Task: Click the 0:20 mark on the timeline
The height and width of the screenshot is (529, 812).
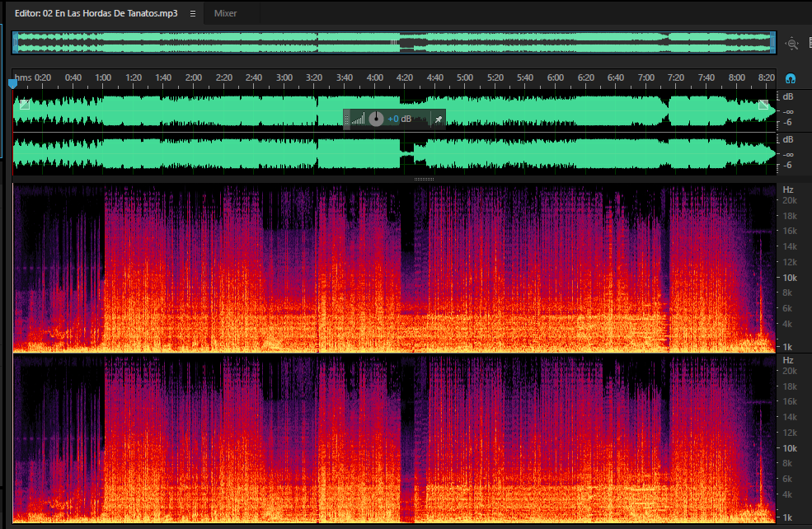Action: [43, 77]
